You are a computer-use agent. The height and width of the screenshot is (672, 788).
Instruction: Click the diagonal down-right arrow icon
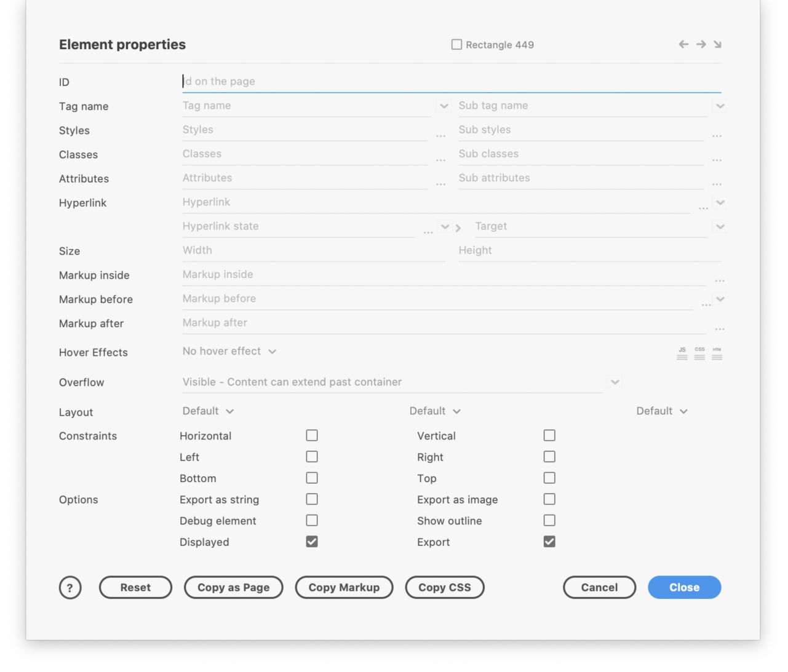point(717,44)
